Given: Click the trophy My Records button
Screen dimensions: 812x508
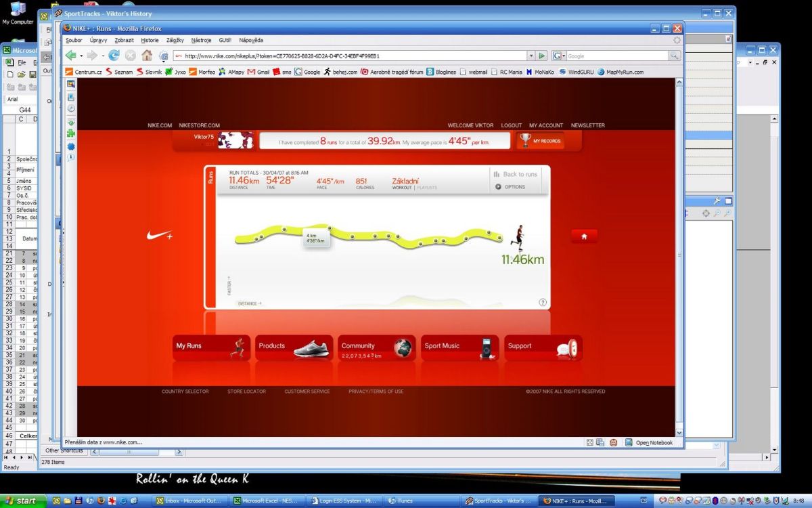Looking at the screenshot, I should [x=540, y=140].
